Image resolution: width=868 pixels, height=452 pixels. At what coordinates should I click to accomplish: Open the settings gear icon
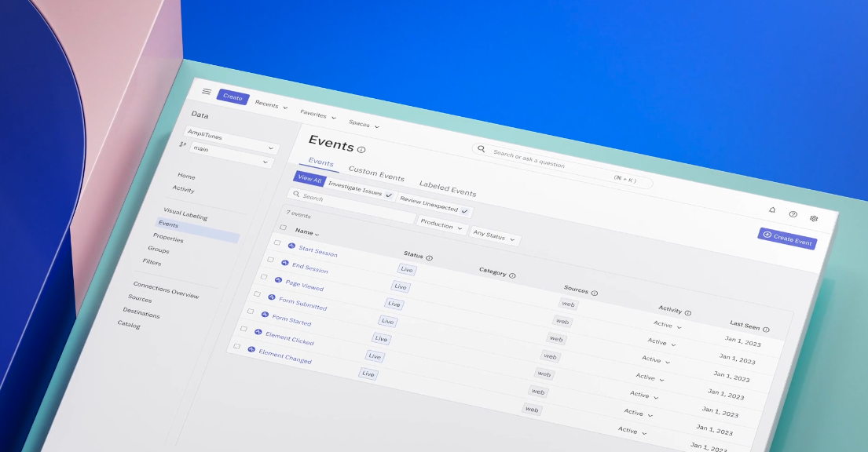pyautogui.click(x=814, y=218)
